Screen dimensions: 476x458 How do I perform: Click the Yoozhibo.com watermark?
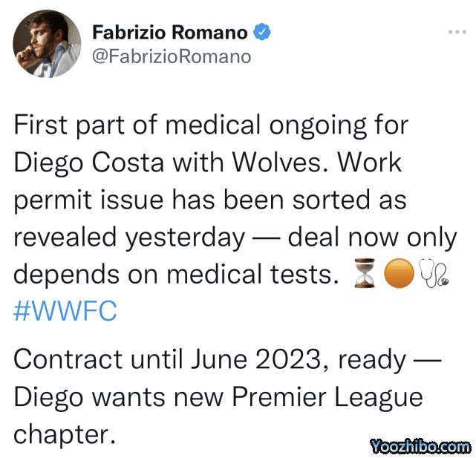(x=420, y=446)
